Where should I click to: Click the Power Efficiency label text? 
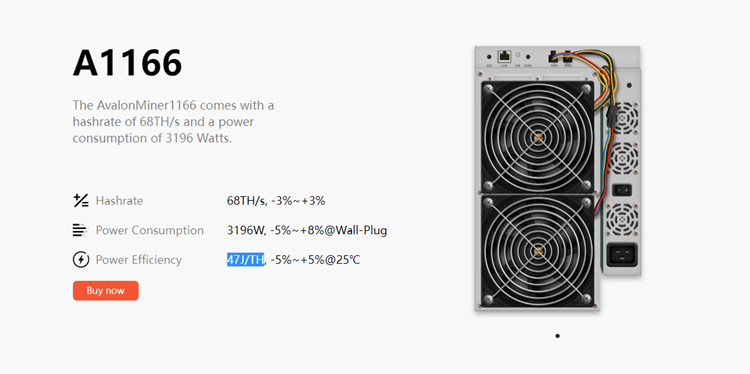(x=139, y=260)
